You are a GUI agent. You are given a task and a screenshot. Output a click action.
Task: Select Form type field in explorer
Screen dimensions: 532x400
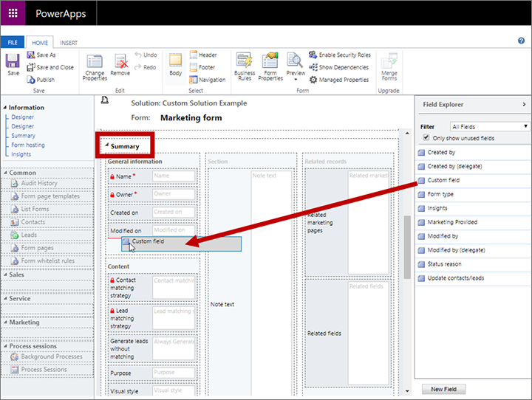pos(473,194)
